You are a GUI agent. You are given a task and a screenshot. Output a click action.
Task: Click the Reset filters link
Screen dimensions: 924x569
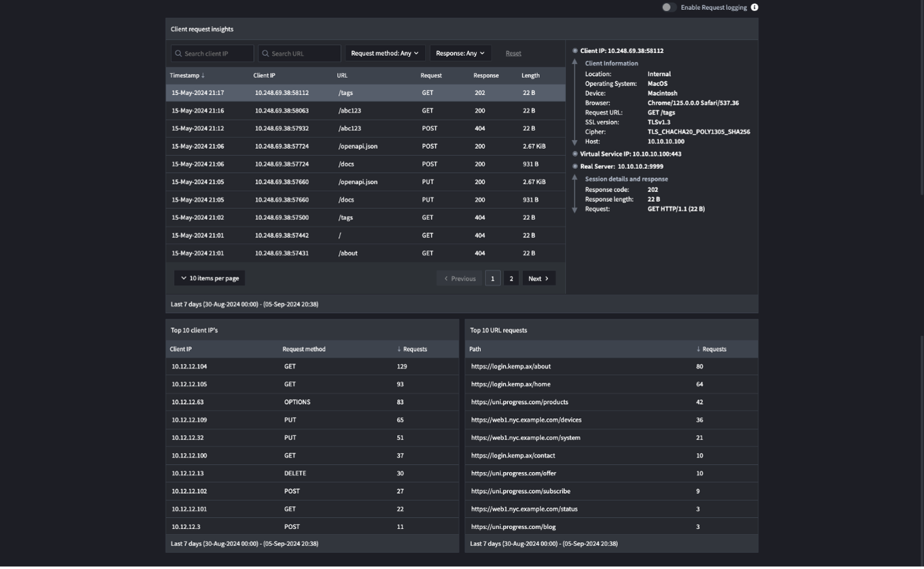tap(514, 53)
